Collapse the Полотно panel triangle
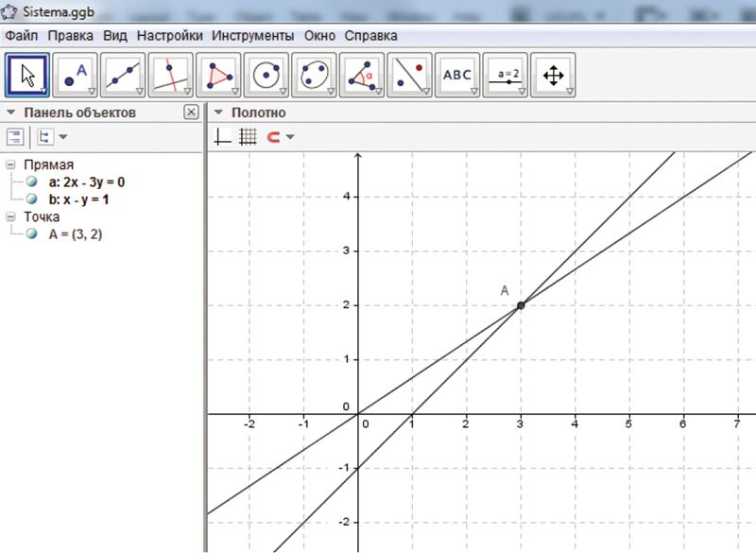 218,112
